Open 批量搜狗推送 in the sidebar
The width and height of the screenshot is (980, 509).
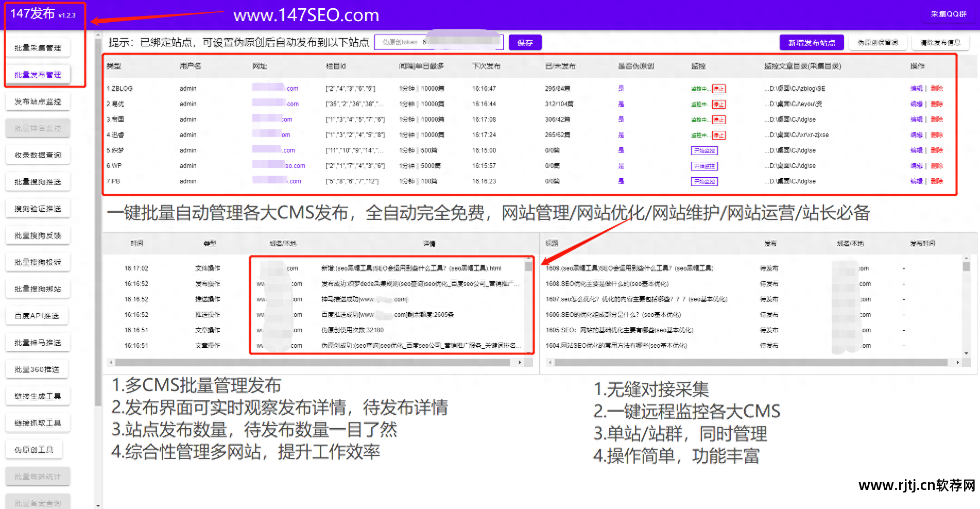(x=38, y=181)
